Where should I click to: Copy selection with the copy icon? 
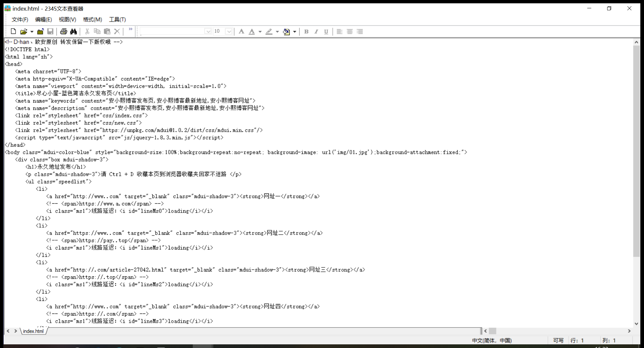coord(97,32)
